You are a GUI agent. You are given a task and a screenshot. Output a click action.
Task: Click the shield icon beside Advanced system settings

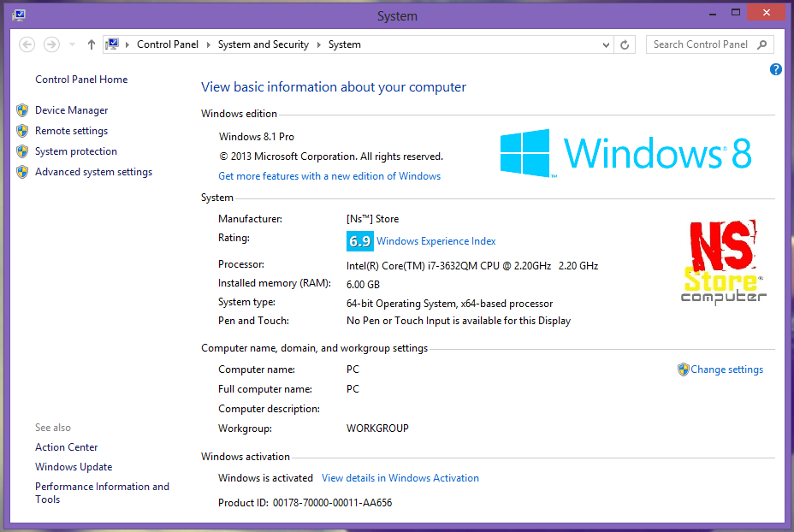coord(22,172)
